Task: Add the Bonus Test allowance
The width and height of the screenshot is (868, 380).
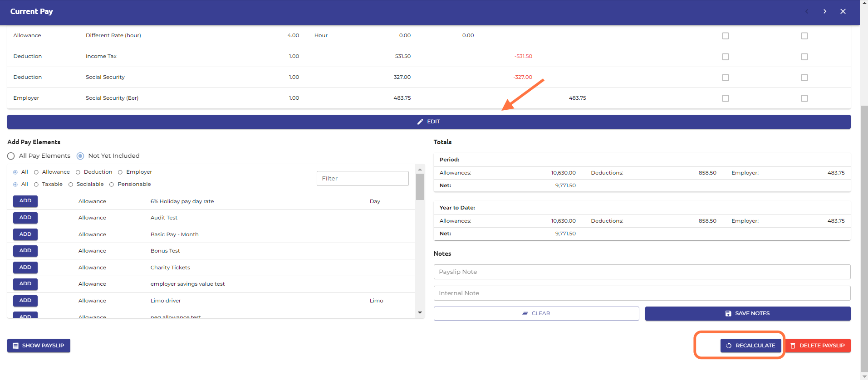Action: point(25,251)
